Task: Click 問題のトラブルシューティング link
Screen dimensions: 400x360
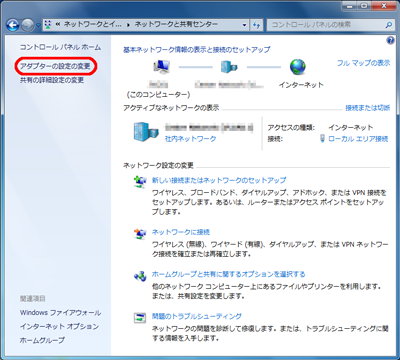Action: coord(197,316)
